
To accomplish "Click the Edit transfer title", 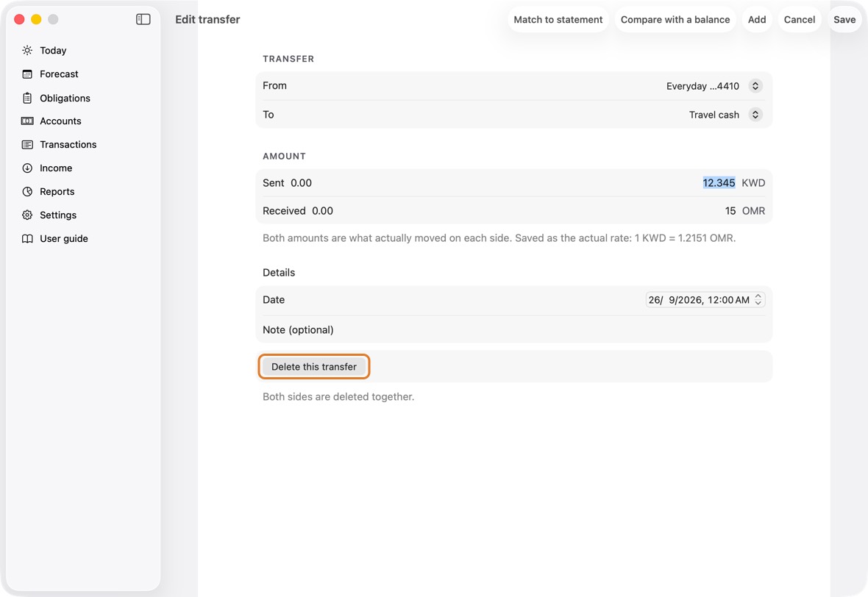I will pyautogui.click(x=207, y=19).
